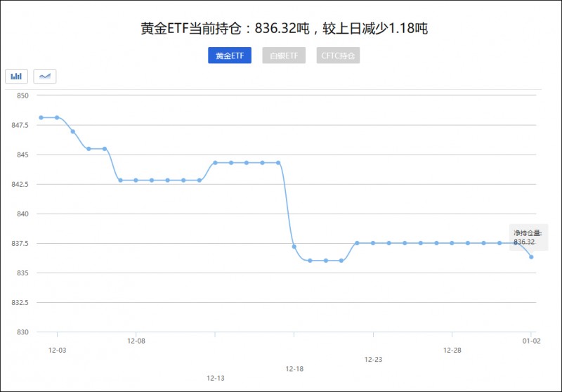Click the 835 y-axis label
The height and width of the screenshot is (392, 562).
(22, 273)
